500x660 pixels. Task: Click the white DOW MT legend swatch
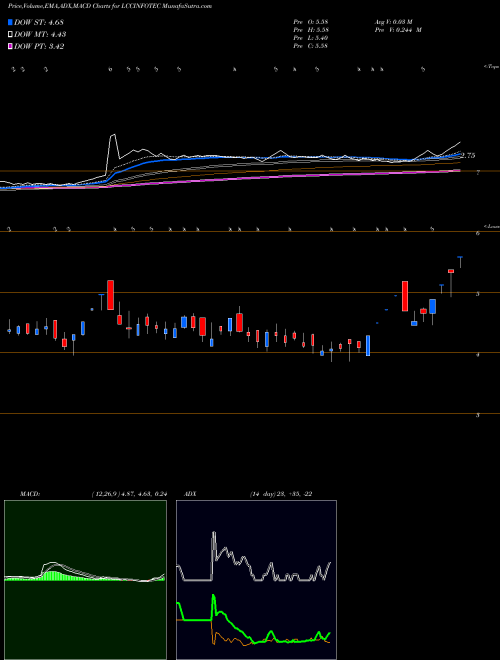tap(11, 34)
